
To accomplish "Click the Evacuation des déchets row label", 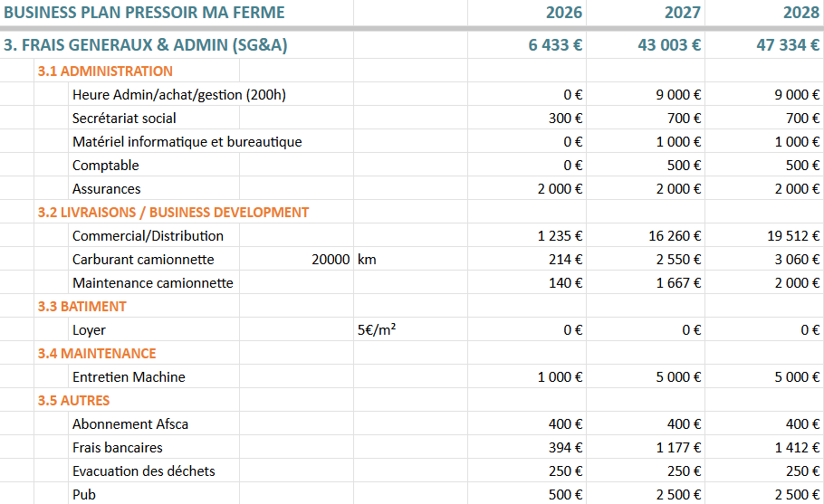I will (x=143, y=471).
